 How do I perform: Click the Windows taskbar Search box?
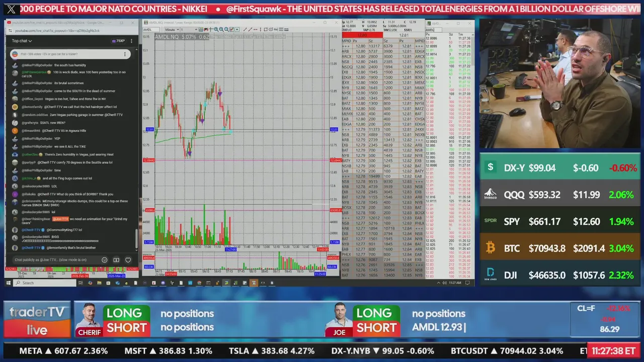point(45,283)
